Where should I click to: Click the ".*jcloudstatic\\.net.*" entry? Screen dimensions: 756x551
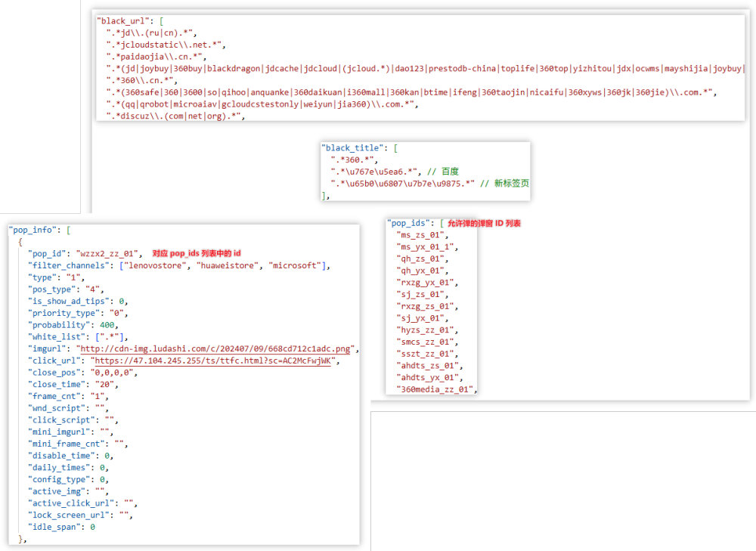pyautogui.click(x=164, y=45)
